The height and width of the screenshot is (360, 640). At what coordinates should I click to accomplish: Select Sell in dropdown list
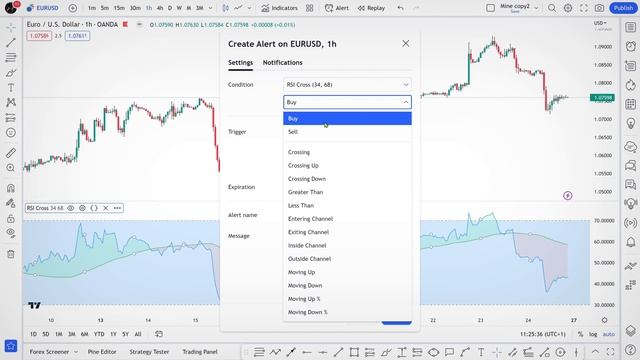[x=347, y=132]
